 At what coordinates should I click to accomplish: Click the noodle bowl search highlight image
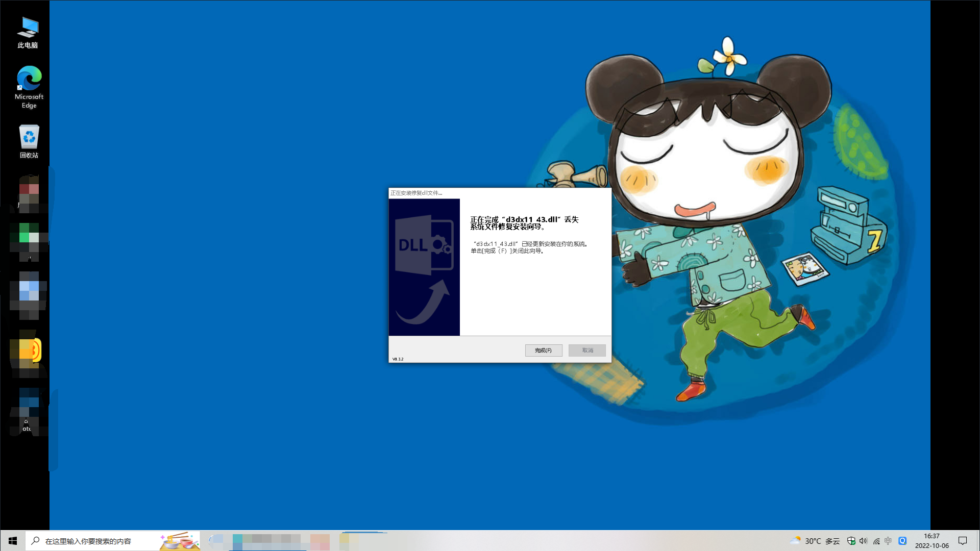point(180,541)
